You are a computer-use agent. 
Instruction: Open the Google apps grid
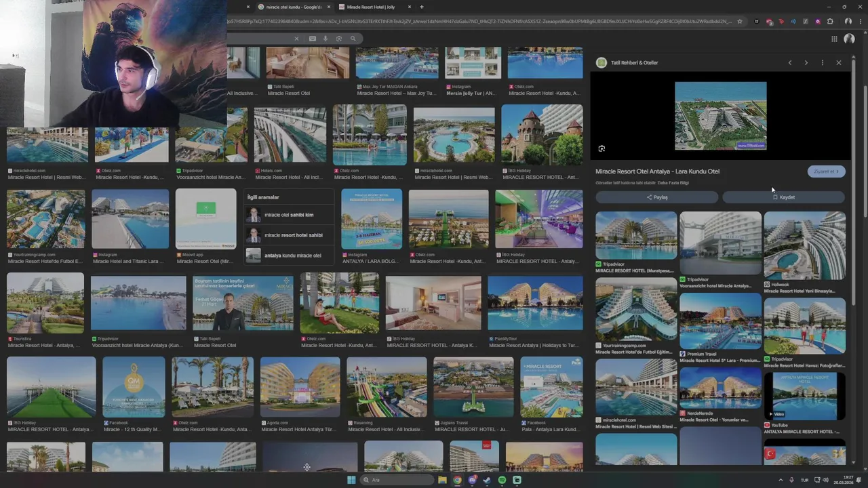click(x=834, y=39)
